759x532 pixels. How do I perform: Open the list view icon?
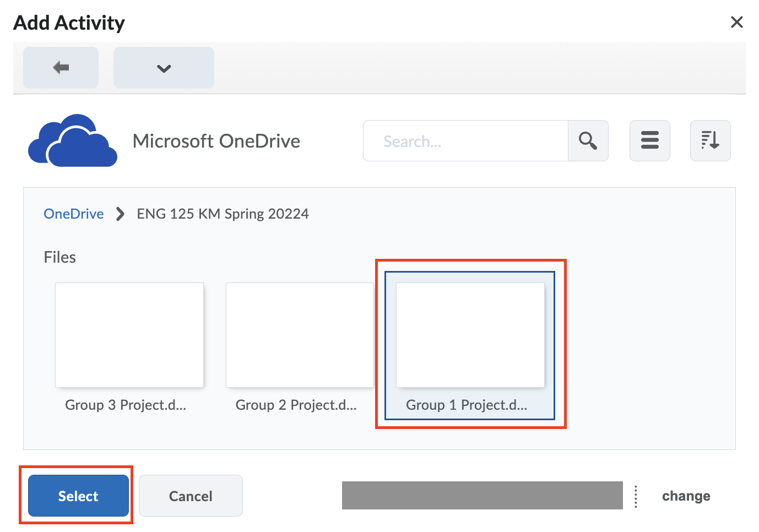649,140
